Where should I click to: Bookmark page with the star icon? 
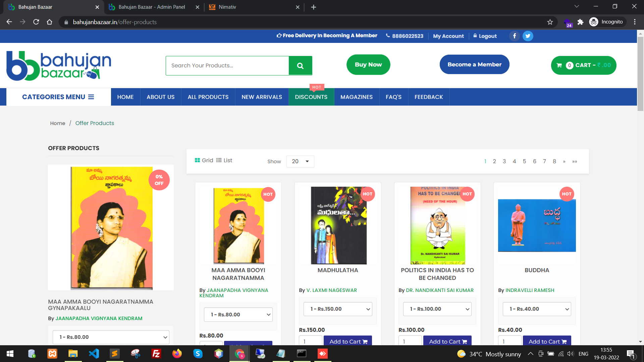[550, 22]
